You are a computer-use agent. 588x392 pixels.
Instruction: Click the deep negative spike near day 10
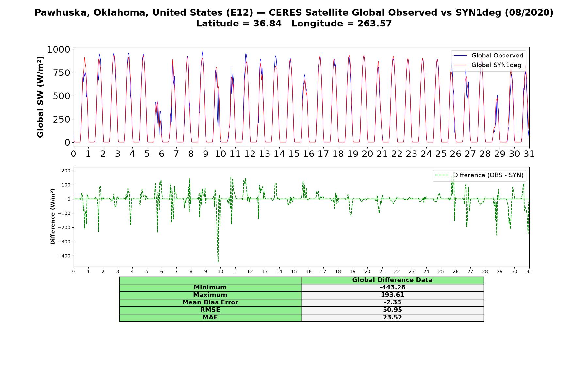tap(218, 258)
